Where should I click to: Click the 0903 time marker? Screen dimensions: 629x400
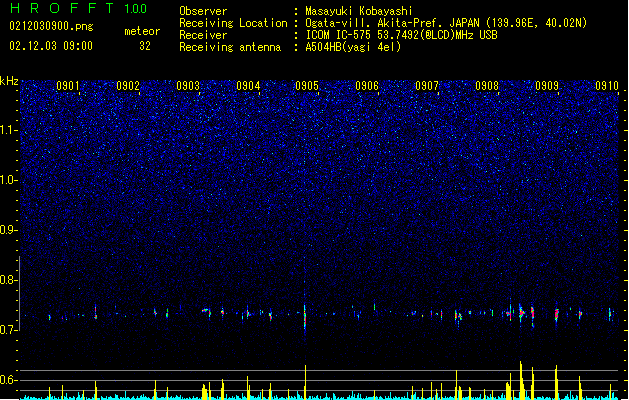click(188, 85)
